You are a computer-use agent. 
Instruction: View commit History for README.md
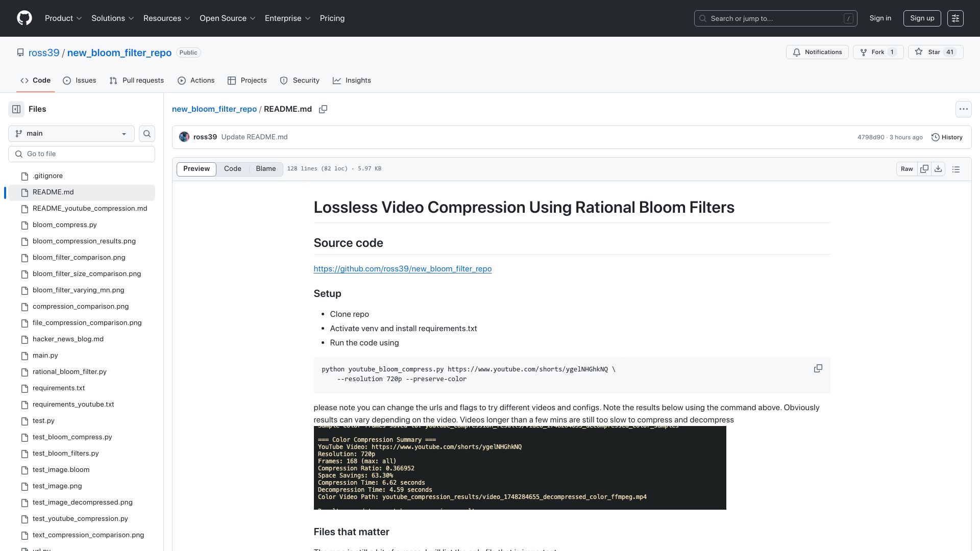click(x=947, y=137)
